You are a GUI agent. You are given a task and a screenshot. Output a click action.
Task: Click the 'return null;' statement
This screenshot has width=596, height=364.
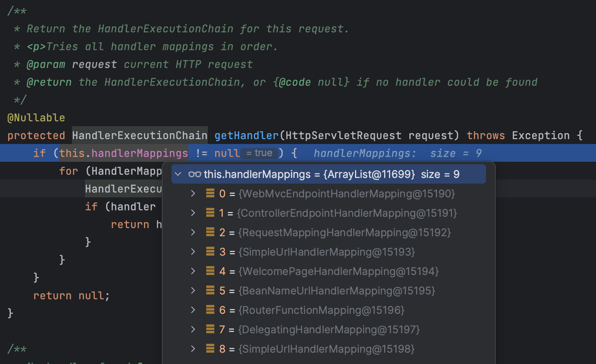pos(72,296)
